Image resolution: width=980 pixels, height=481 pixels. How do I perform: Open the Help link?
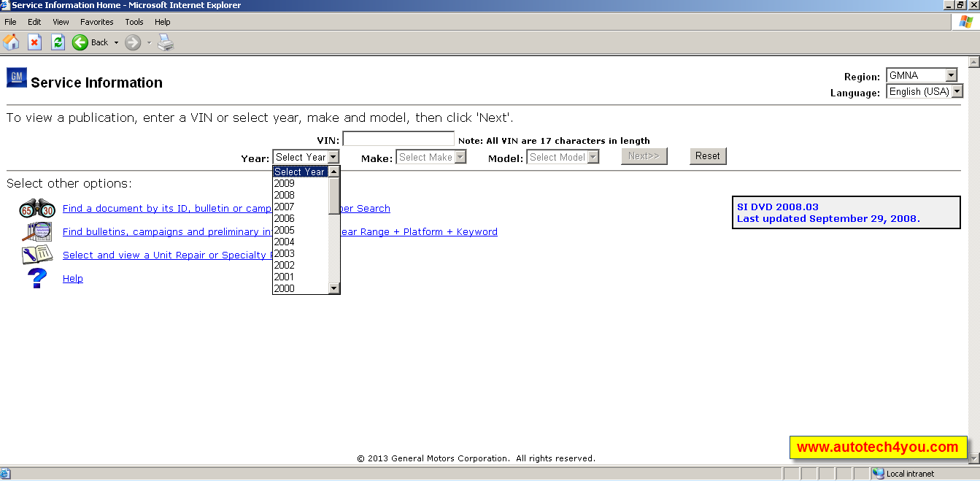73,279
